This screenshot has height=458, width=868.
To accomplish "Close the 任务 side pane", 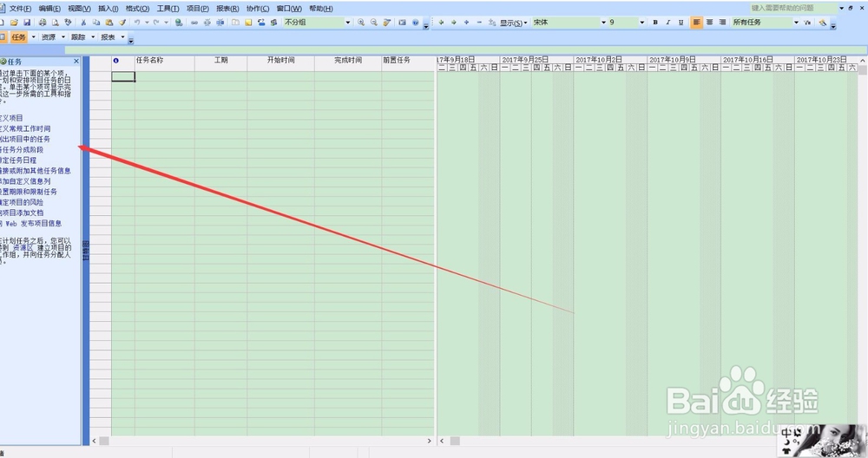I will click(76, 62).
